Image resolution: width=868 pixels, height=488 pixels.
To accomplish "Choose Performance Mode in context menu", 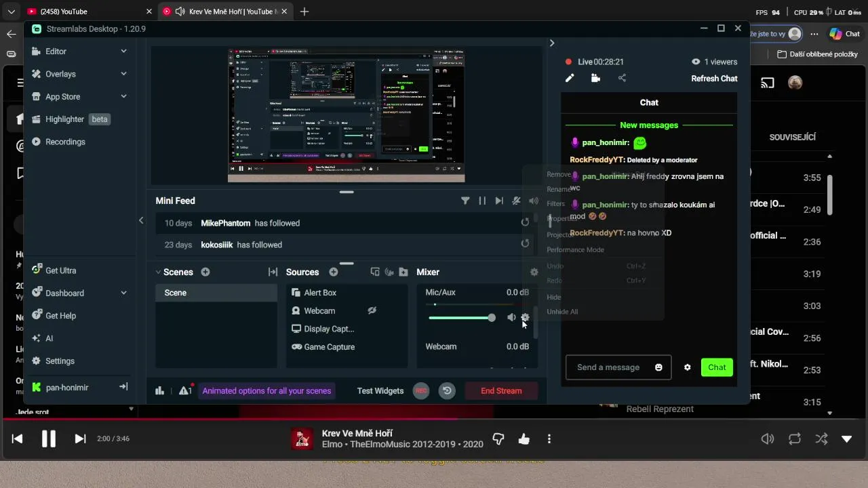I will [575, 249].
